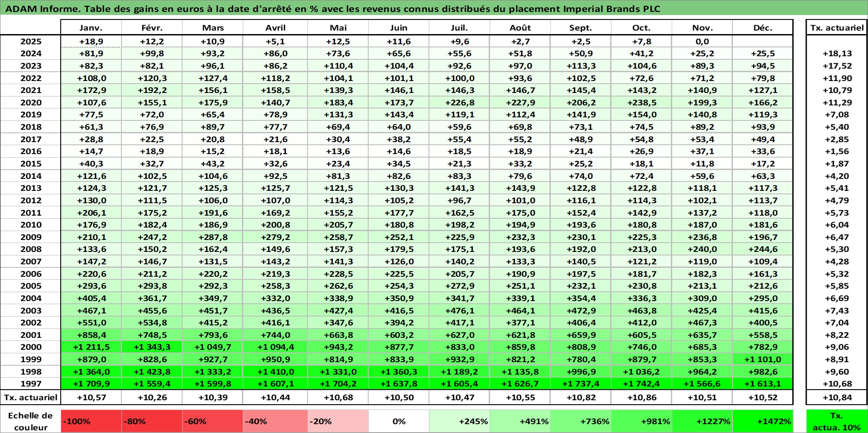The height and width of the screenshot is (433, 868).
Task: Select cell +1 742,4 for Oct. 1997
Action: coord(642,384)
